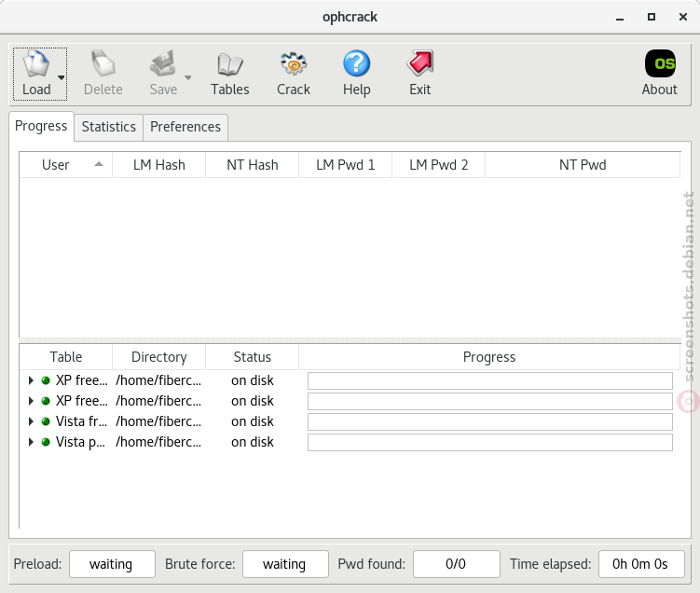Click directory cell of Vista fr... row
The width and height of the screenshot is (700, 593).
click(158, 421)
